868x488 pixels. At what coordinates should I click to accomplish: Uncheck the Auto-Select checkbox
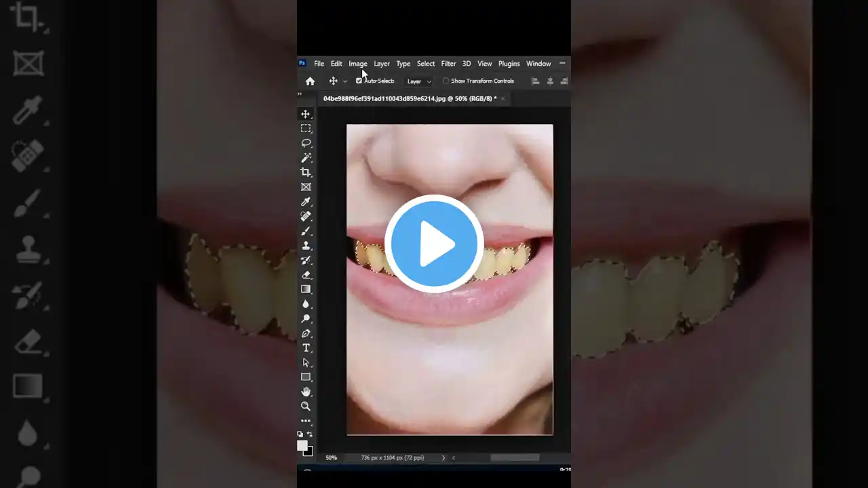pos(359,81)
